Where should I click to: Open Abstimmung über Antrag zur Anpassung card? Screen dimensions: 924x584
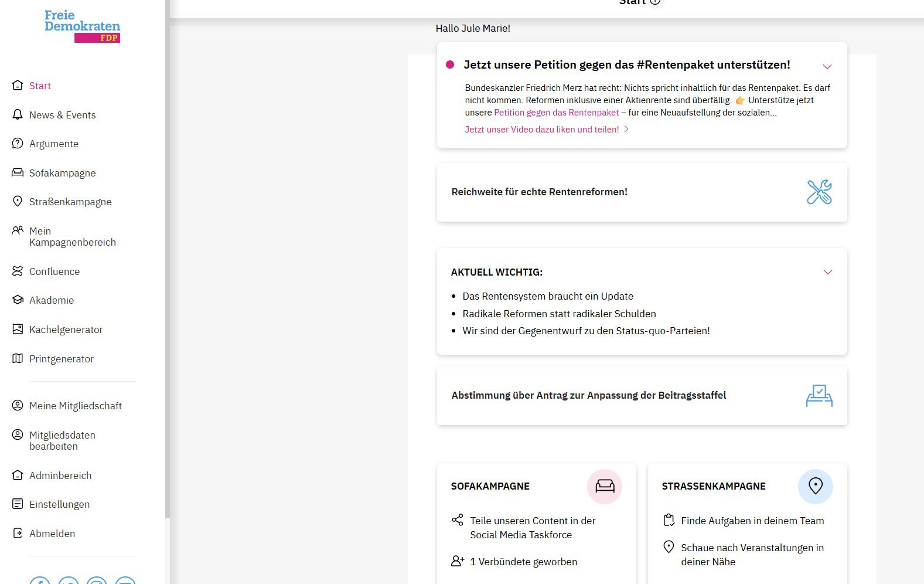[x=642, y=396]
